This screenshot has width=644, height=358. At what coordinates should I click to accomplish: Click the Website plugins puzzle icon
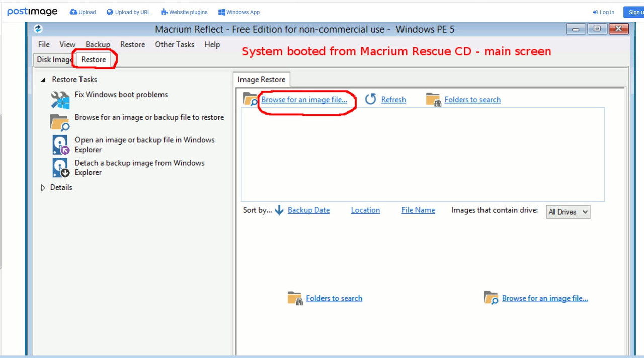[164, 12]
